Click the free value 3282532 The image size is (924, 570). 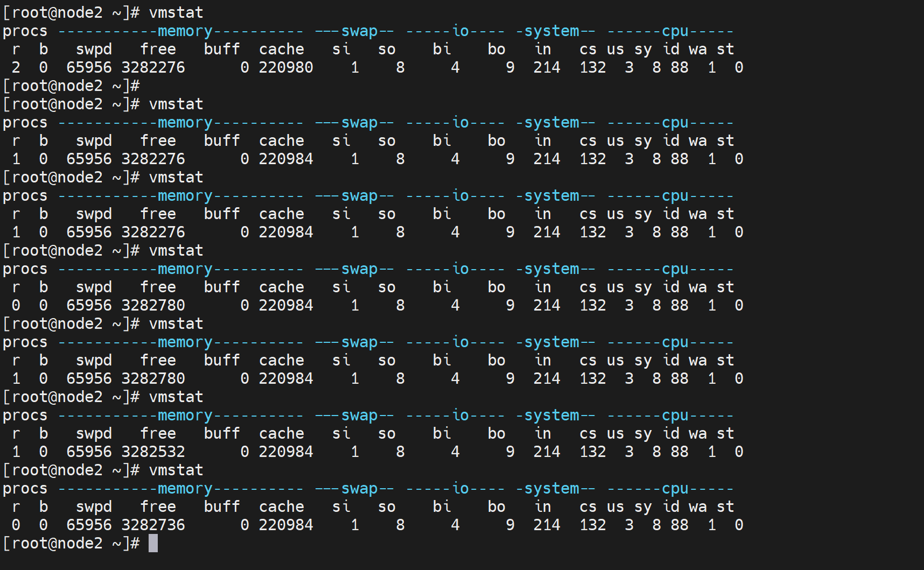tap(153, 452)
